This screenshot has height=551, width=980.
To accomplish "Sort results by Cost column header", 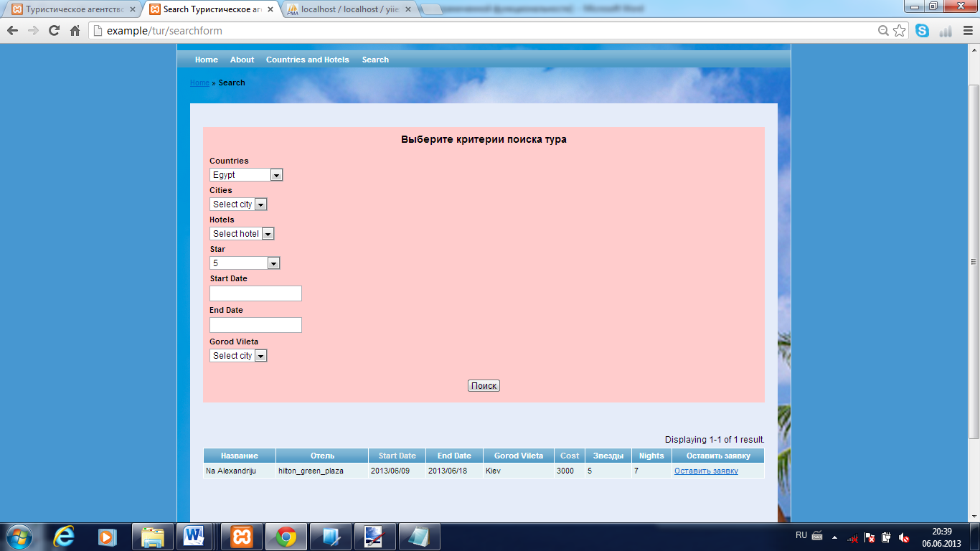I will [x=570, y=456].
